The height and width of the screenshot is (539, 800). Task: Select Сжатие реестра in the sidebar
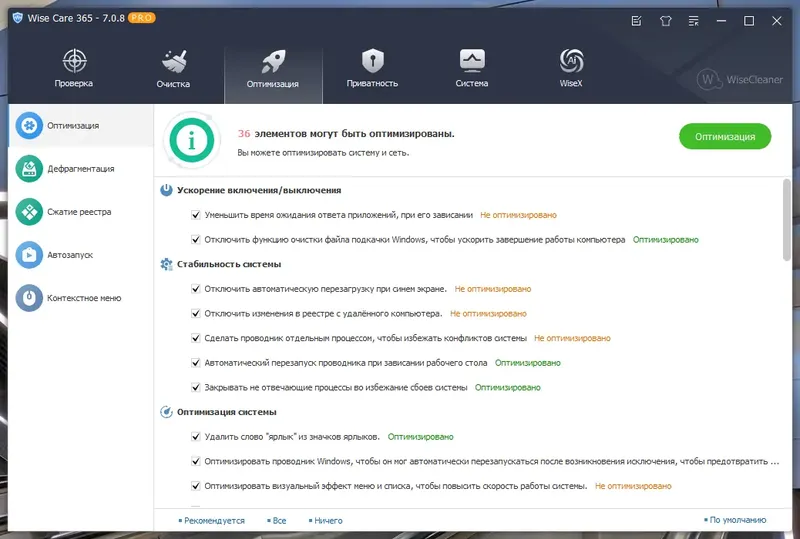79,212
